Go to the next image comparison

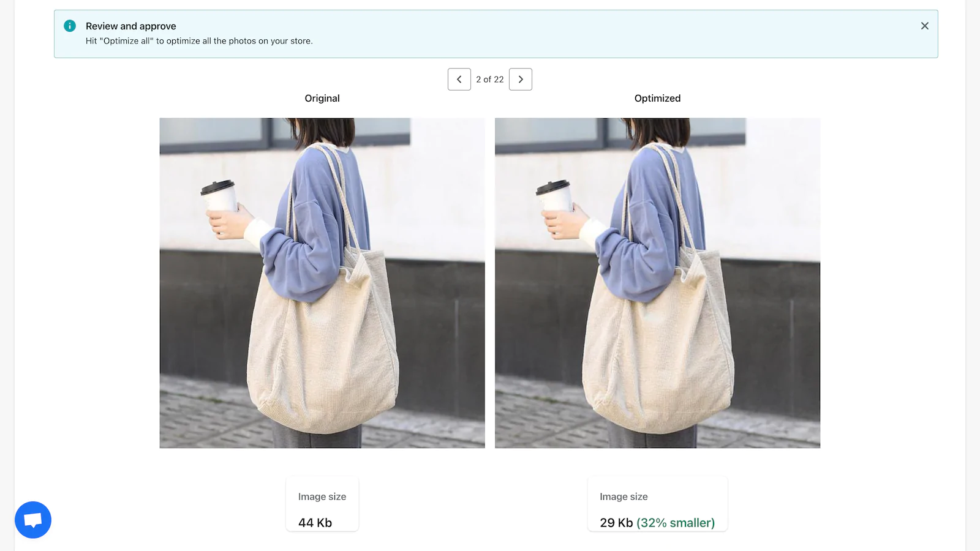click(521, 79)
